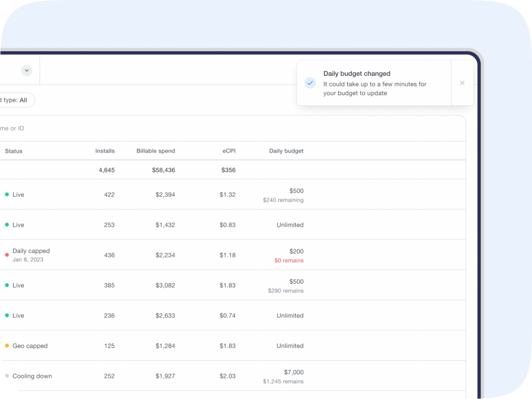Click the red Daily capped status dot
This screenshot has height=399, width=532.
pyautogui.click(x=7, y=255)
